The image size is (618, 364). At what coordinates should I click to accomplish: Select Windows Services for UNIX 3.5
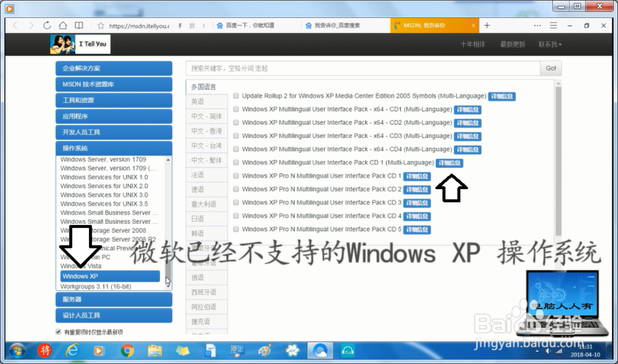coord(104,204)
